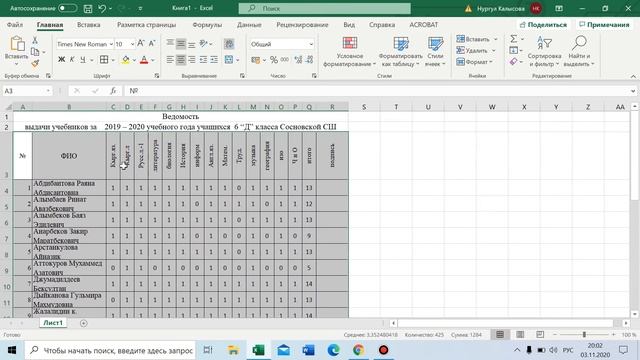Click the Format as Table icon
The image size is (640, 360).
400,43
